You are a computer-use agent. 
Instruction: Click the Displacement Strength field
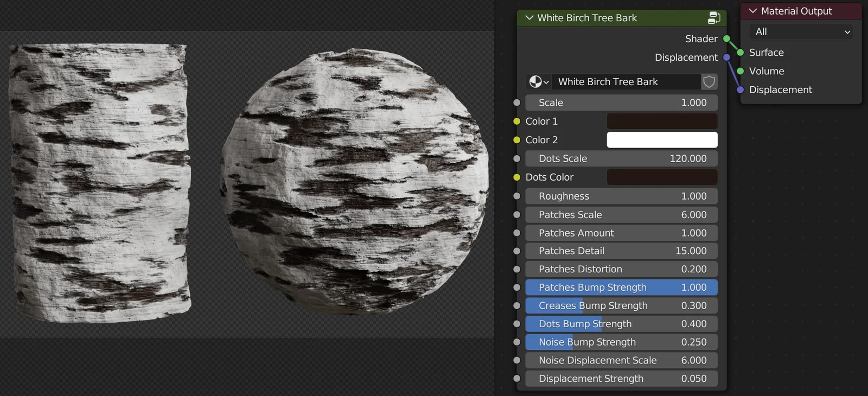[x=621, y=379]
